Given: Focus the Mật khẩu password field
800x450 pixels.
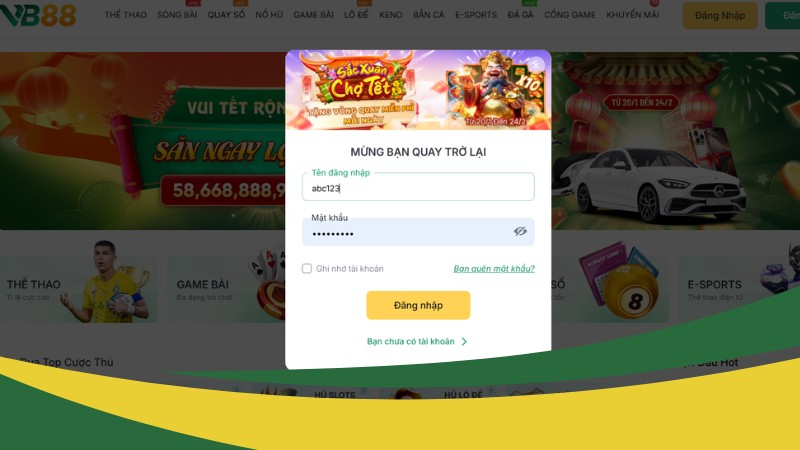Looking at the screenshot, I should (x=418, y=232).
